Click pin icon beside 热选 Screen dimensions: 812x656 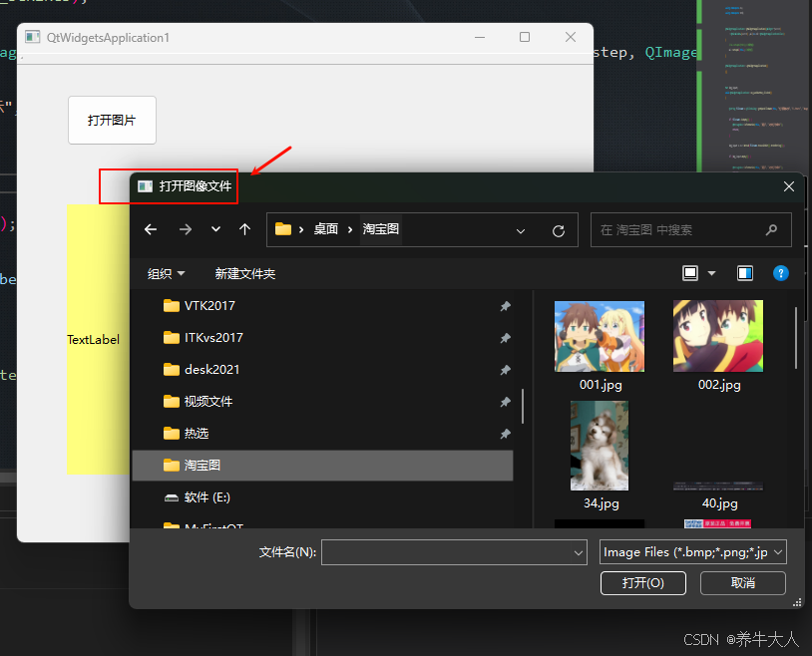tap(506, 434)
